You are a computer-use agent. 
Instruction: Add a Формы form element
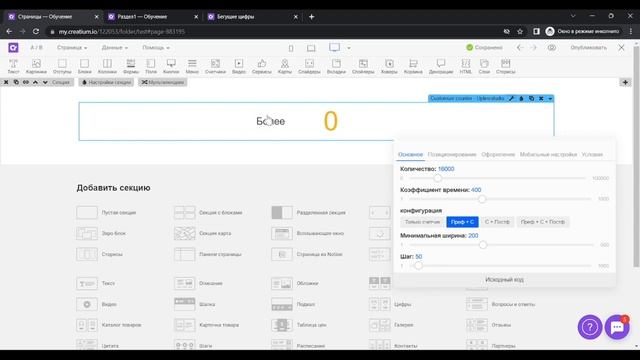point(131,67)
